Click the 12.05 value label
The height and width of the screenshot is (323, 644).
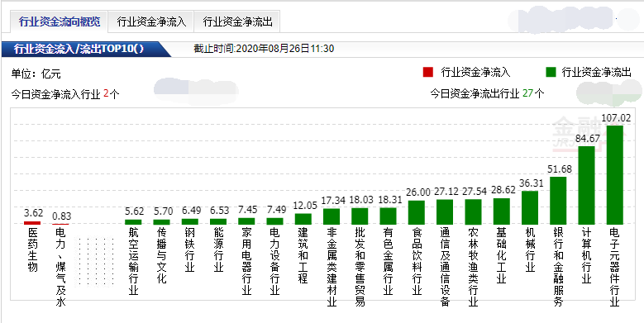click(x=305, y=206)
